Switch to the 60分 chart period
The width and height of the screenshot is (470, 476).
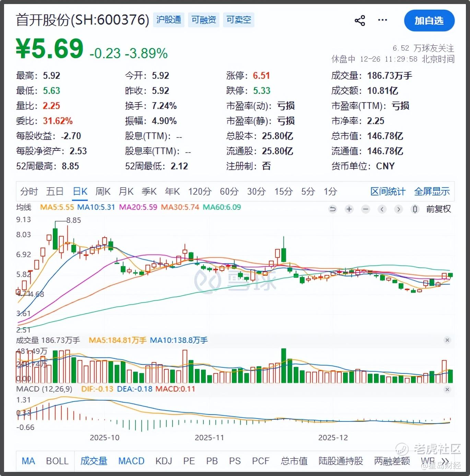(229, 191)
